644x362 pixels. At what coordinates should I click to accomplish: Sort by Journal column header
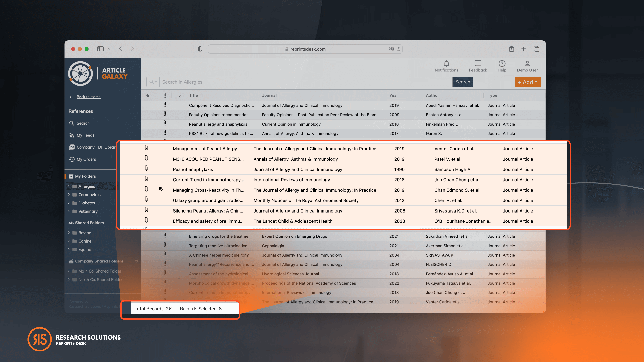point(269,95)
